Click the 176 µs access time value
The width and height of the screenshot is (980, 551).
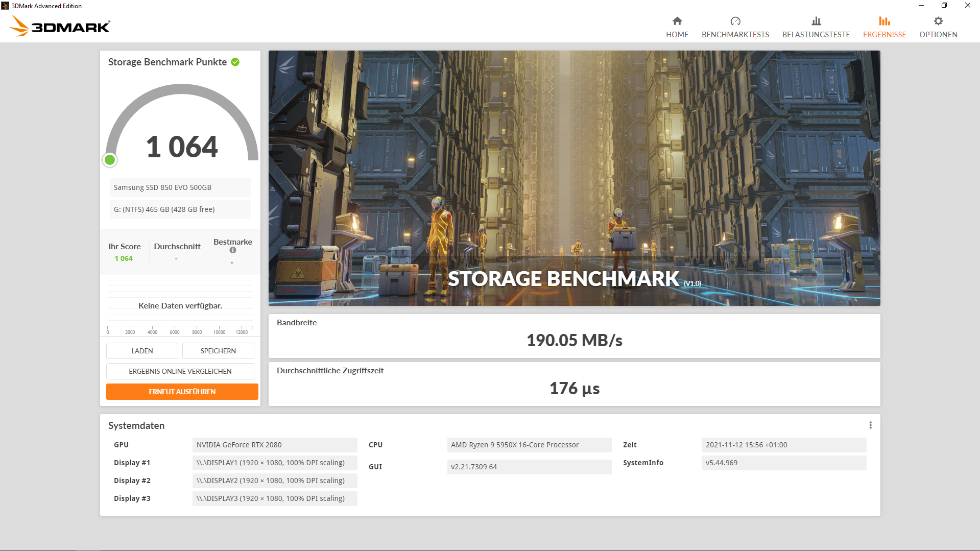(575, 389)
